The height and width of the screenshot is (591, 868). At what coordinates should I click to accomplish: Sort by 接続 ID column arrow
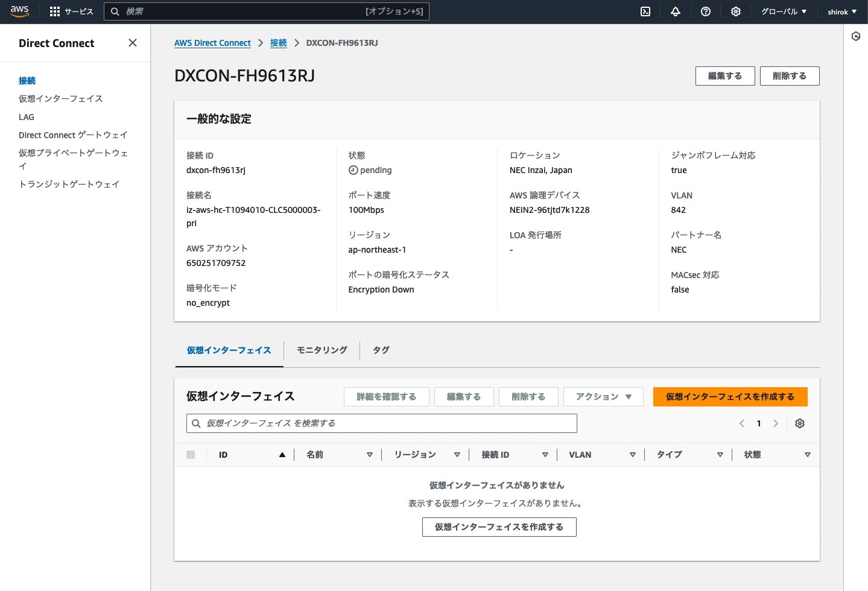click(x=545, y=455)
